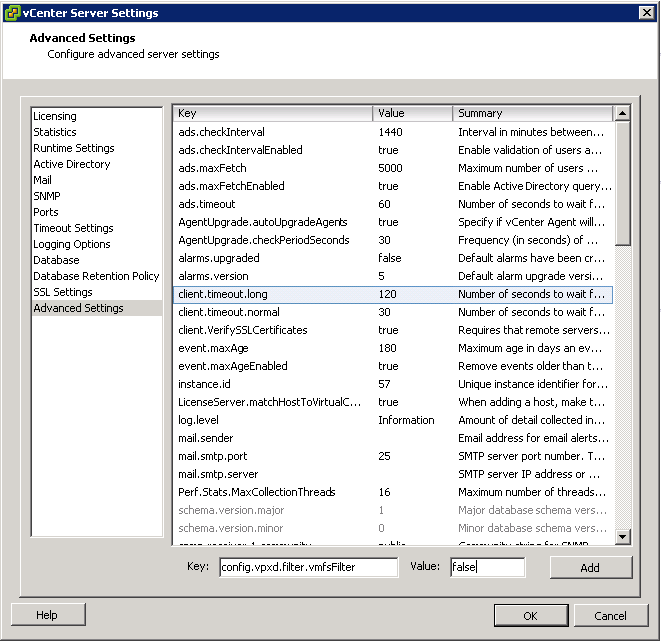Select the client.timeout.long row
The image size is (661, 641).
click(x=393, y=295)
